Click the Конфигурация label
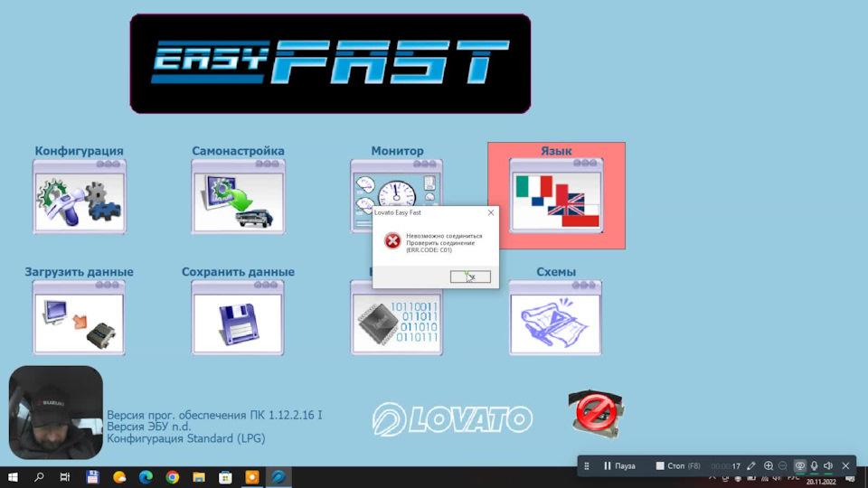Screen dimensions: 868x488 coord(80,151)
